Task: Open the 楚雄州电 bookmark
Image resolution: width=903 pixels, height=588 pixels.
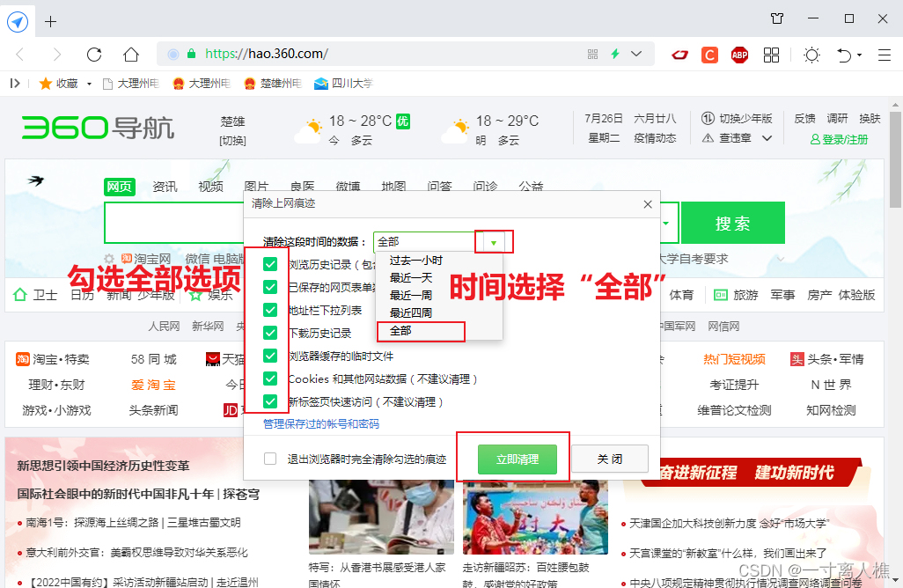Action: [273, 84]
